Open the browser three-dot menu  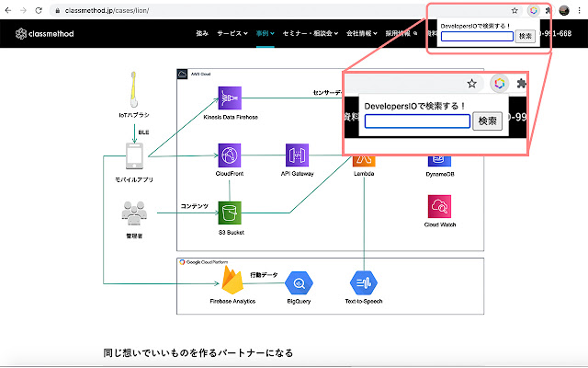click(580, 10)
